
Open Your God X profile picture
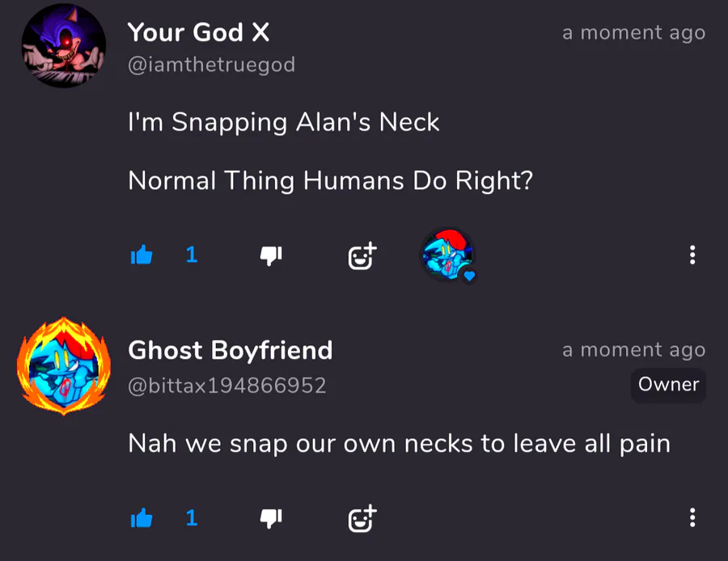(64, 45)
